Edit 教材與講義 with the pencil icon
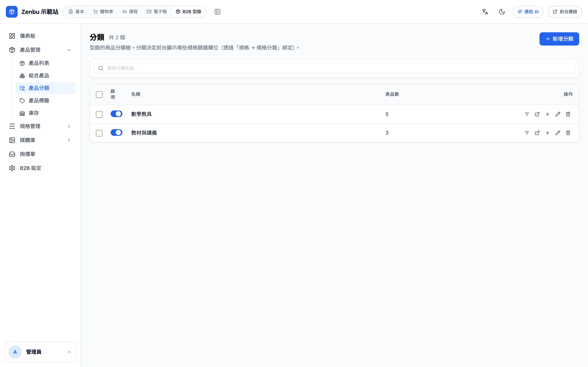Screen dimensions: 588x367 (558, 133)
